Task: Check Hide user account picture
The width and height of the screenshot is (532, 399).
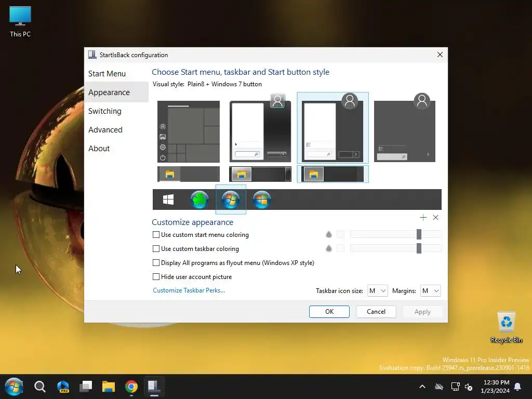Action: (x=156, y=277)
